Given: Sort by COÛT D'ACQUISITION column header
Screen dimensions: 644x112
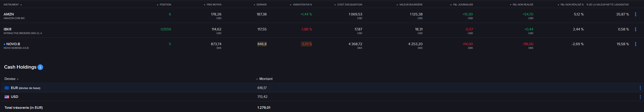Looking at the screenshot, I should 349,5.
